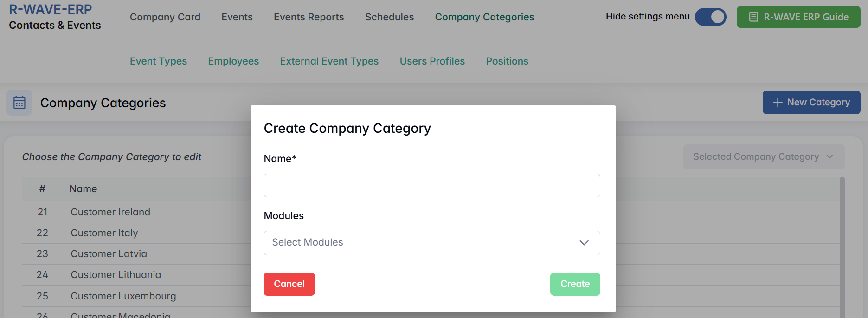Go to the Events Reports tab
Image resolution: width=868 pixels, height=318 pixels.
(x=309, y=17)
